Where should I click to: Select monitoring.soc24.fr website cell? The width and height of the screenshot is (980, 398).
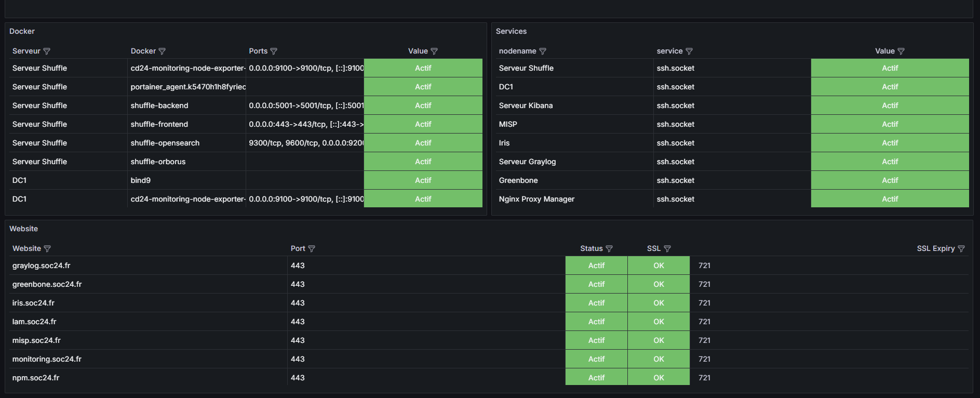coord(148,359)
